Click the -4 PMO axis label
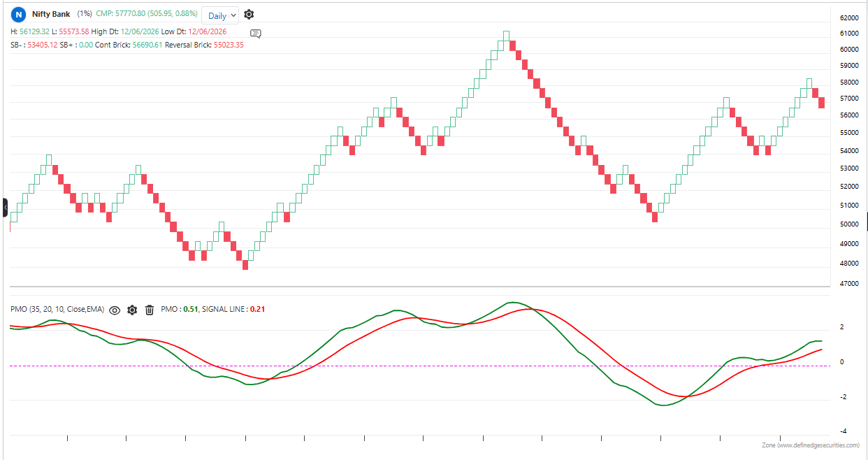The image size is (868, 460). tap(842, 431)
